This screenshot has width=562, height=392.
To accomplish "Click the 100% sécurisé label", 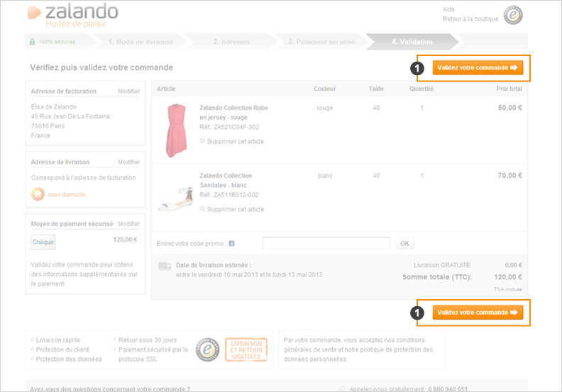I will pyautogui.click(x=57, y=42).
